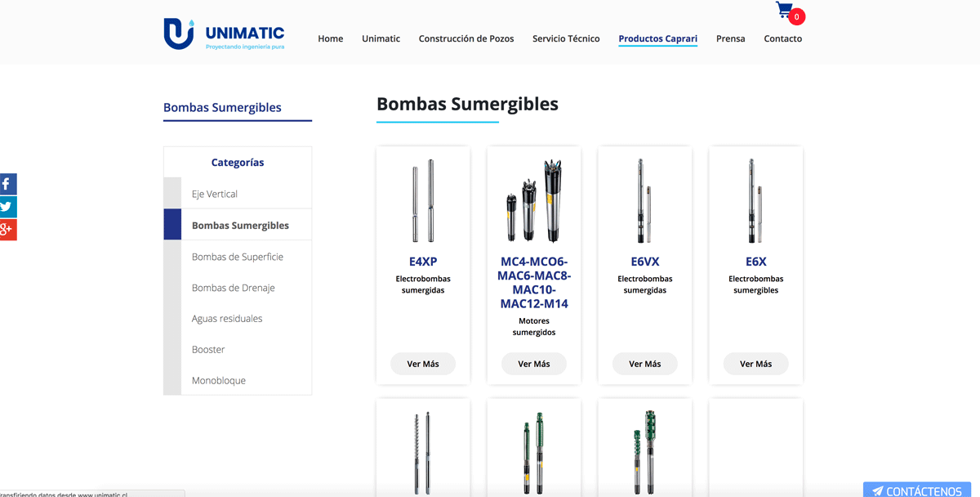Click the Categorías header text
Viewport: 980px width, 497px height.
coord(238,163)
